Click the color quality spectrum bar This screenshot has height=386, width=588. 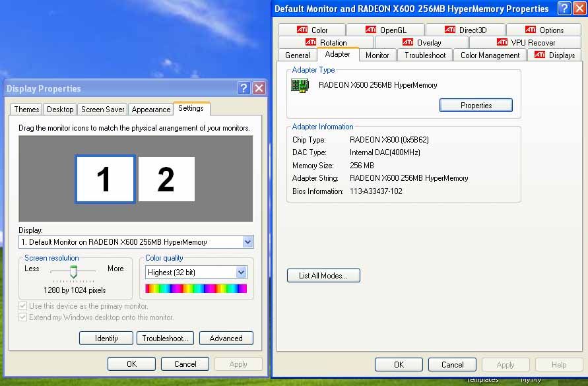point(196,288)
